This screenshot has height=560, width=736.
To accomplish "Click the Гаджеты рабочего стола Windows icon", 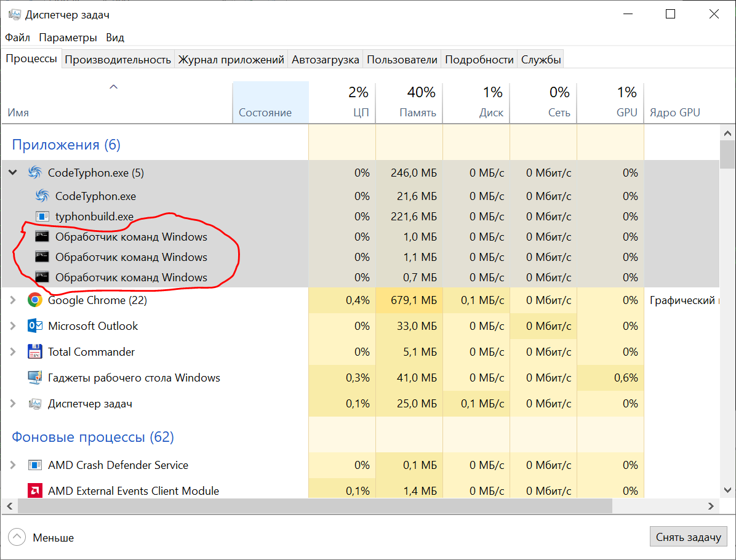I will [x=34, y=377].
